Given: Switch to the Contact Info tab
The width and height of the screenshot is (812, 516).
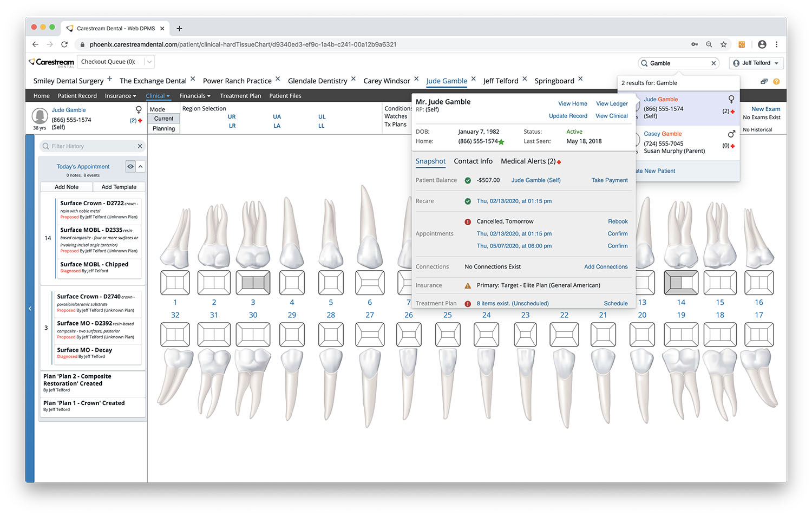Looking at the screenshot, I should pos(473,161).
